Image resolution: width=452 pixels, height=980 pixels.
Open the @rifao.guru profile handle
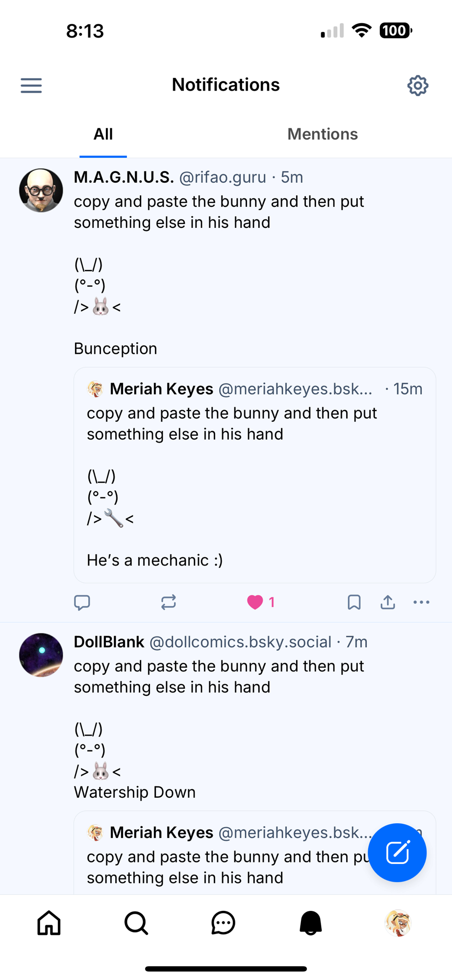click(223, 177)
